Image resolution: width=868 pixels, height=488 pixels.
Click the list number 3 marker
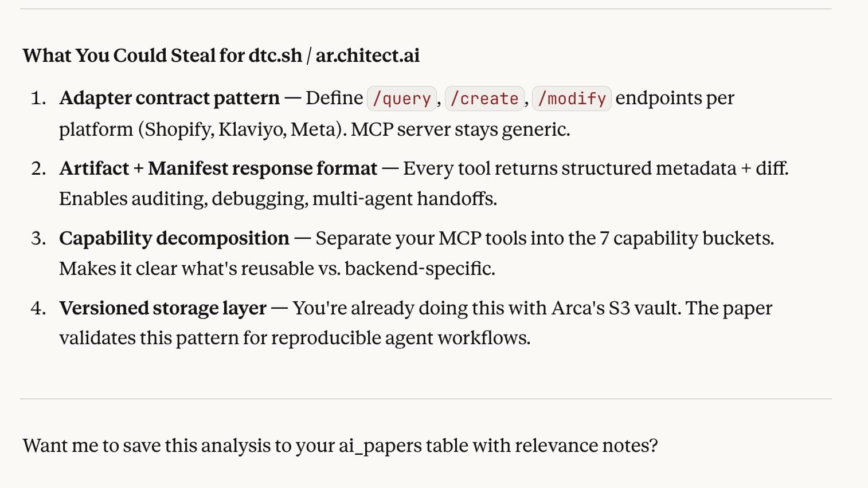click(x=38, y=238)
